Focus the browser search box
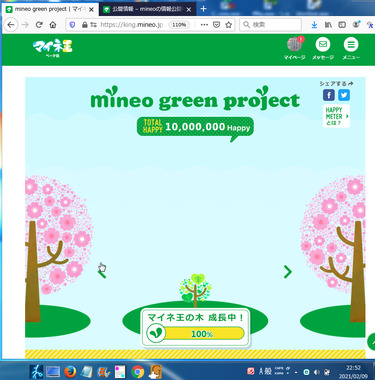The width and height of the screenshot is (375, 380). [x=270, y=25]
